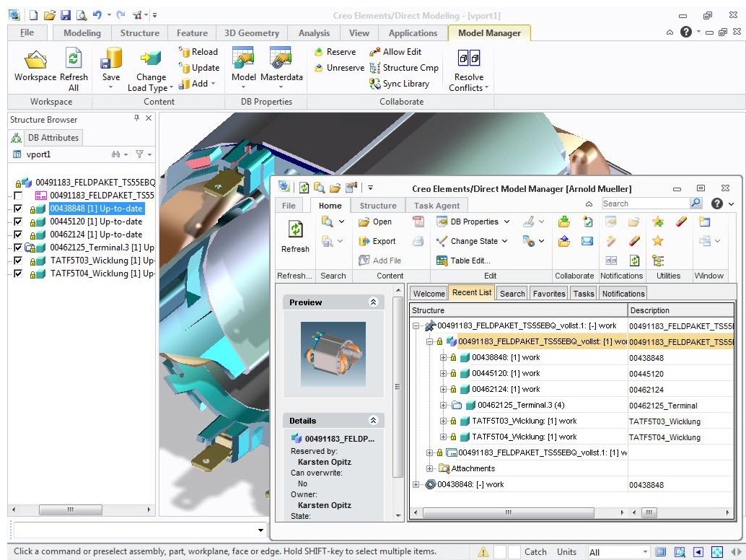This screenshot has width=746, height=560.
Task: Click the Open command in Model Manager
Action: [x=375, y=222]
